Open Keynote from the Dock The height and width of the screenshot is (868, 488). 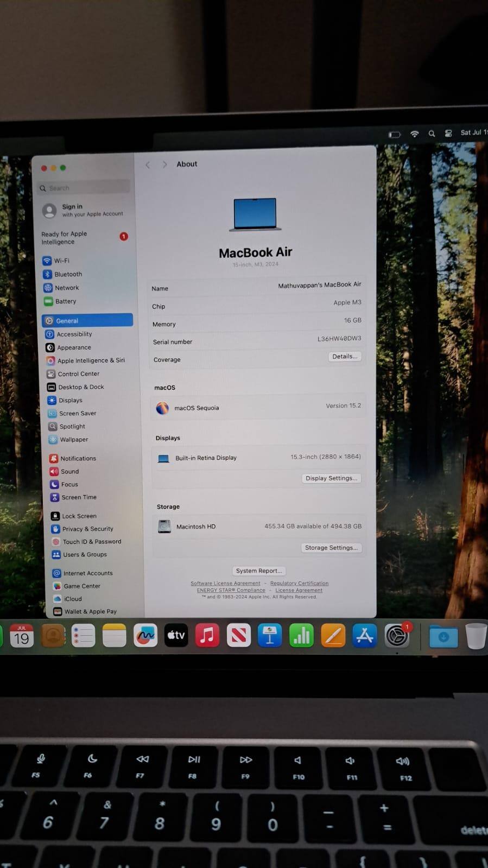click(x=270, y=636)
